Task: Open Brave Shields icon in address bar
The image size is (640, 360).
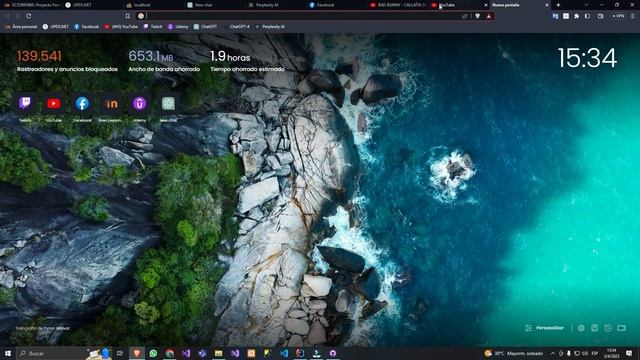Action: pos(478,16)
